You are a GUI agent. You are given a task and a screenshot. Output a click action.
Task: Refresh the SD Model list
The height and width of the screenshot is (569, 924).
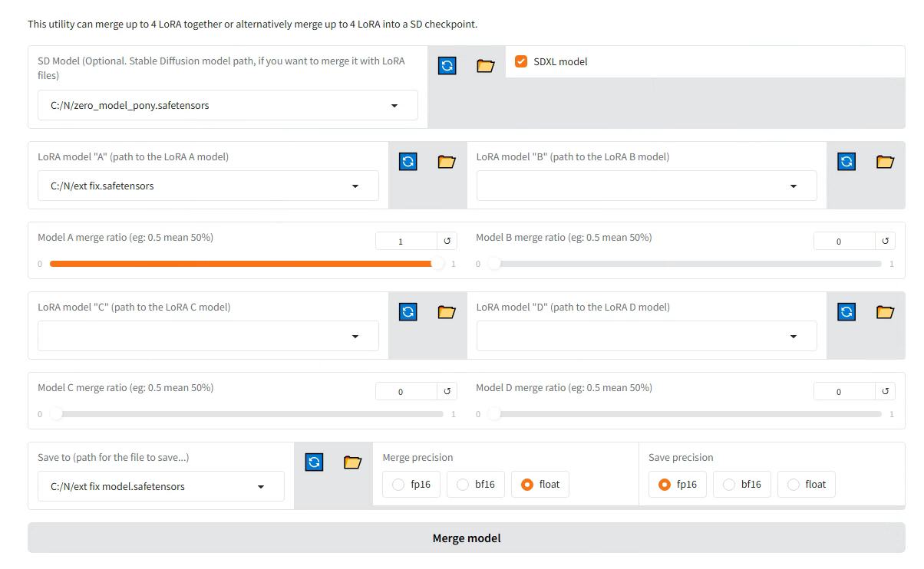click(447, 66)
